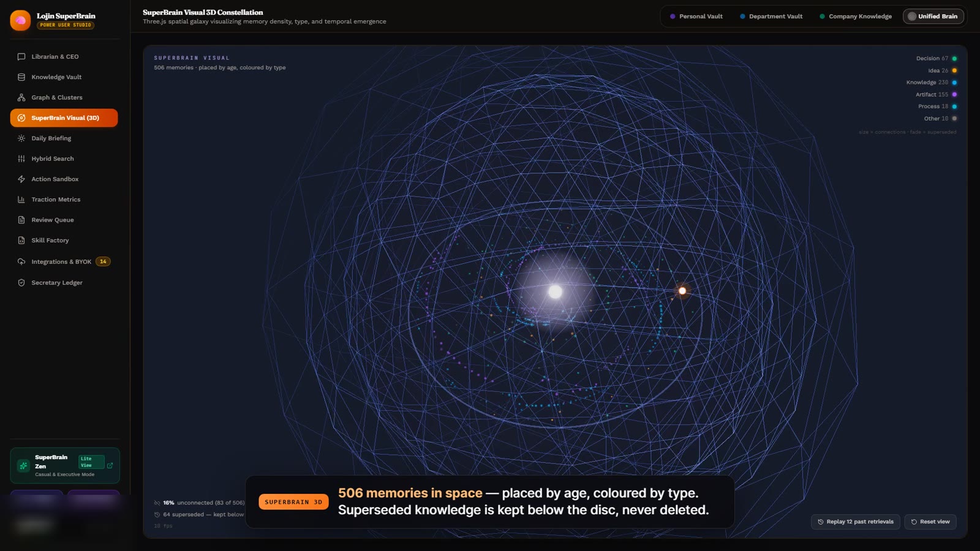Click the Lojin SuperBrain logo icon
The image size is (980, 551).
click(x=20, y=20)
